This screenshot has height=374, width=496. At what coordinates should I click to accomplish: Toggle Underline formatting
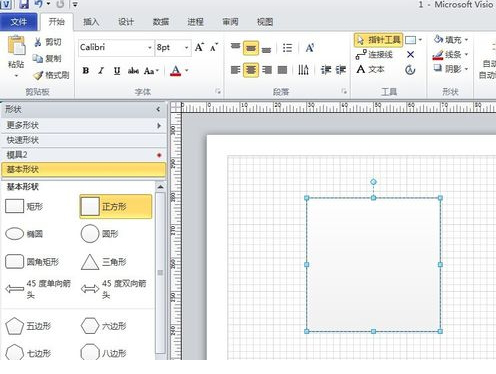117,71
